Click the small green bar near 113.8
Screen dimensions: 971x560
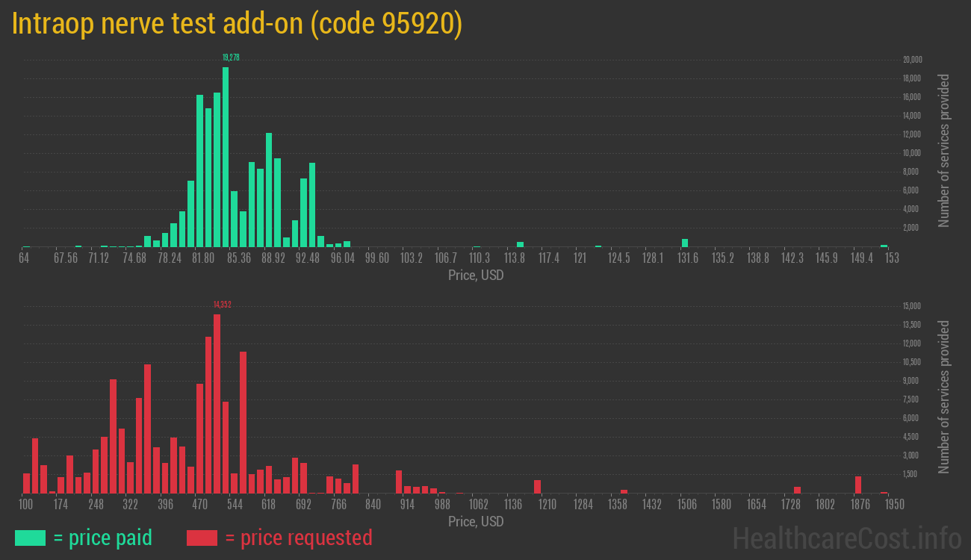coord(520,244)
